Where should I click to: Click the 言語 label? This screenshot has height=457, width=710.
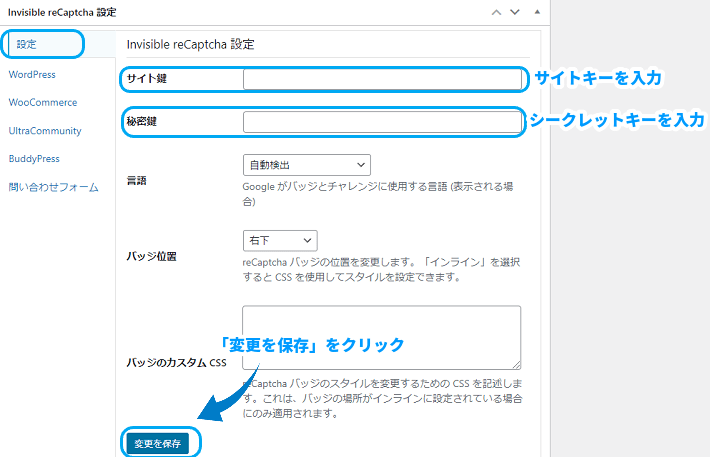136,181
